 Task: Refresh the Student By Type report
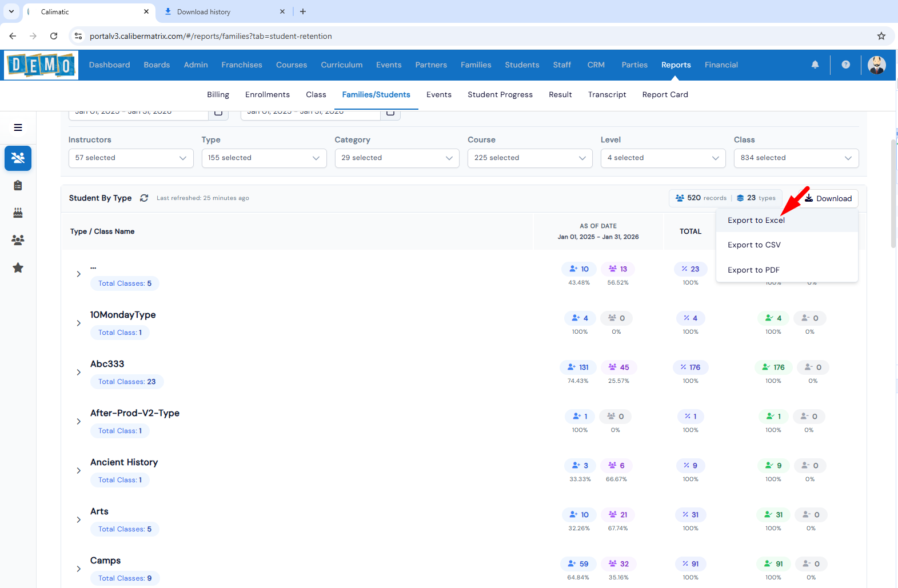144,198
